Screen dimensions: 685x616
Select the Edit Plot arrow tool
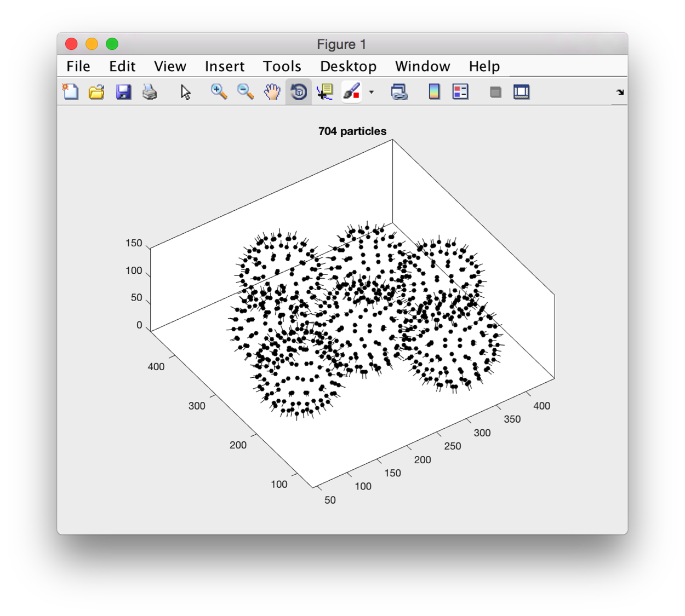coord(186,91)
